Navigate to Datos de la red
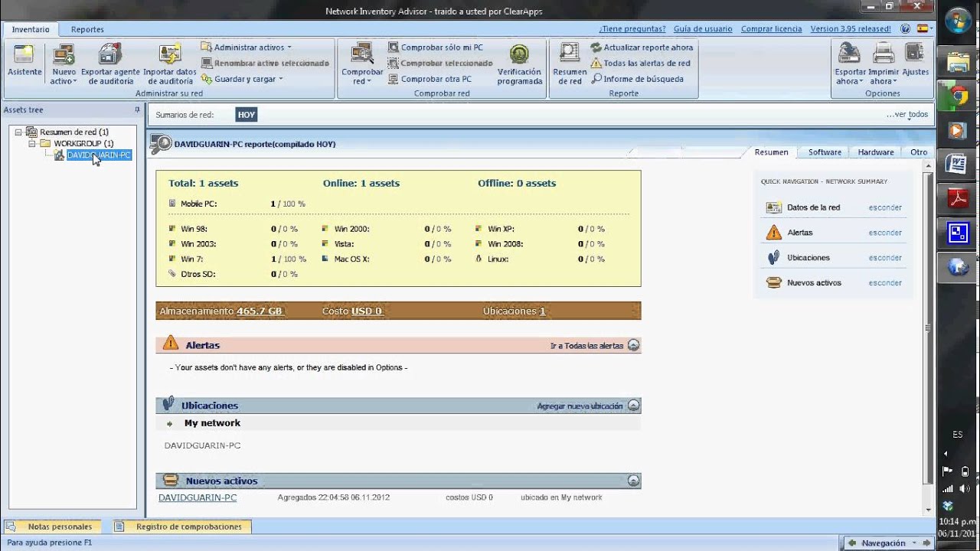This screenshot has height=551, width=980. 813,207
